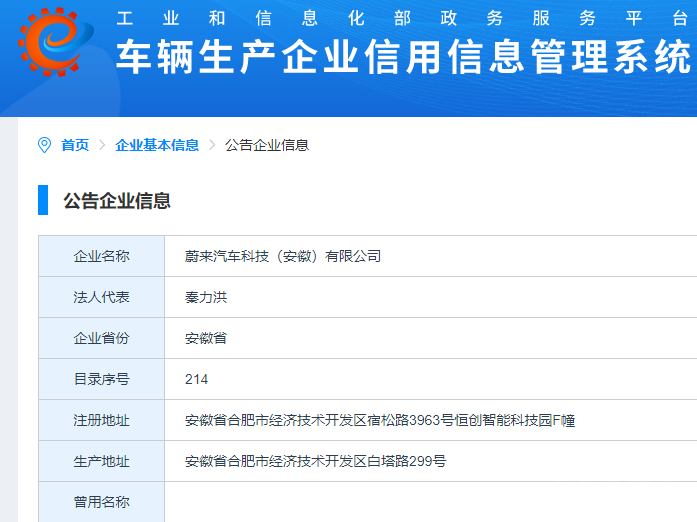Select the 目录序号 label cell
The width and height of the screenshot is (697, 522).
101,379
